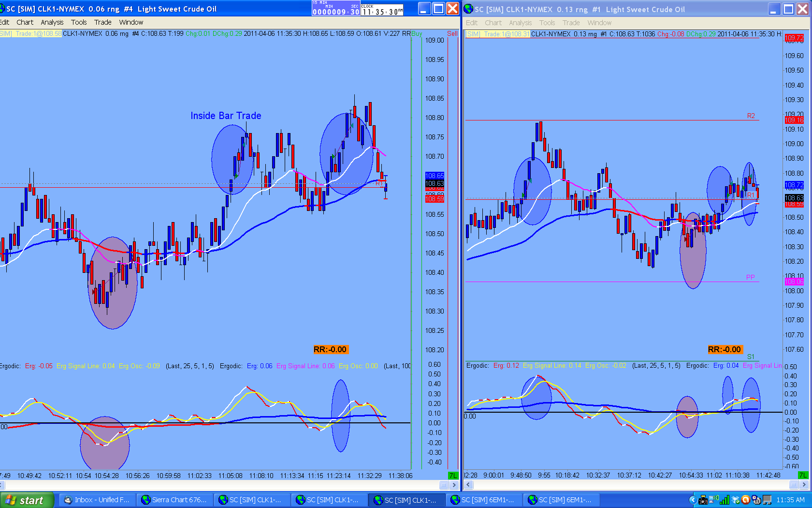The width and height of the screenshot is (812, 508).
Task: Click the 109.16 red price marker on right chart
Action: [794, 120]
